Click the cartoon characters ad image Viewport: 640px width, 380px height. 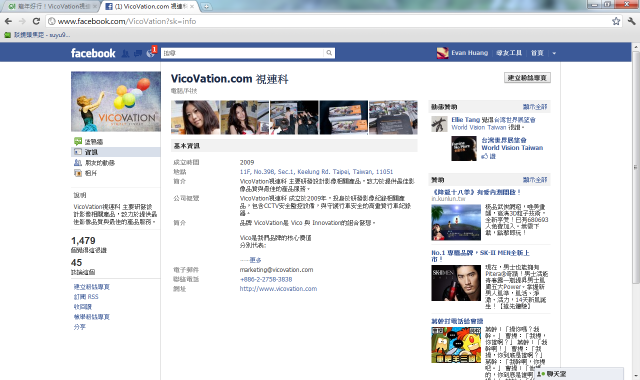456,345
